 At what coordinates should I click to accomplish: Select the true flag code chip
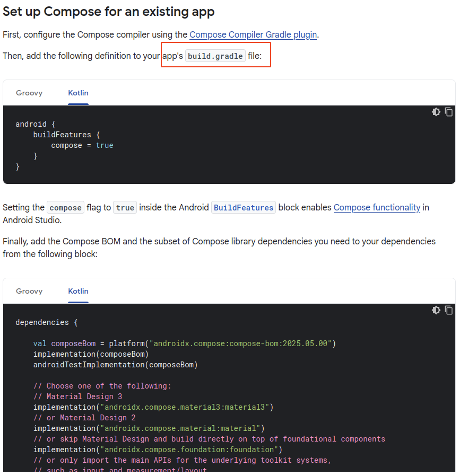pyautogui.click(x=125, y=207)
